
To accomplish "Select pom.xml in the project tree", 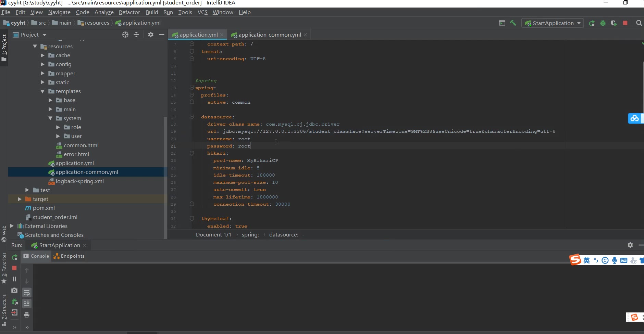I will pos(44,208).
